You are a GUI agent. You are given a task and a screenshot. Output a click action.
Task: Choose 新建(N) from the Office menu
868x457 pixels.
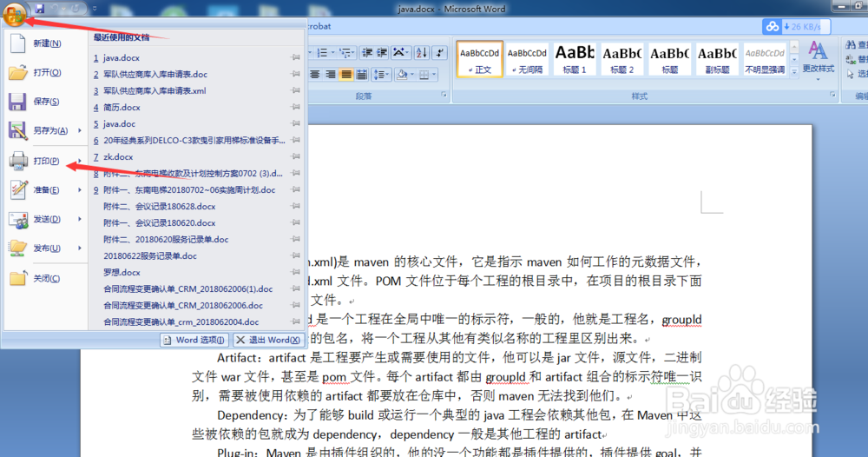coord(45,43)
